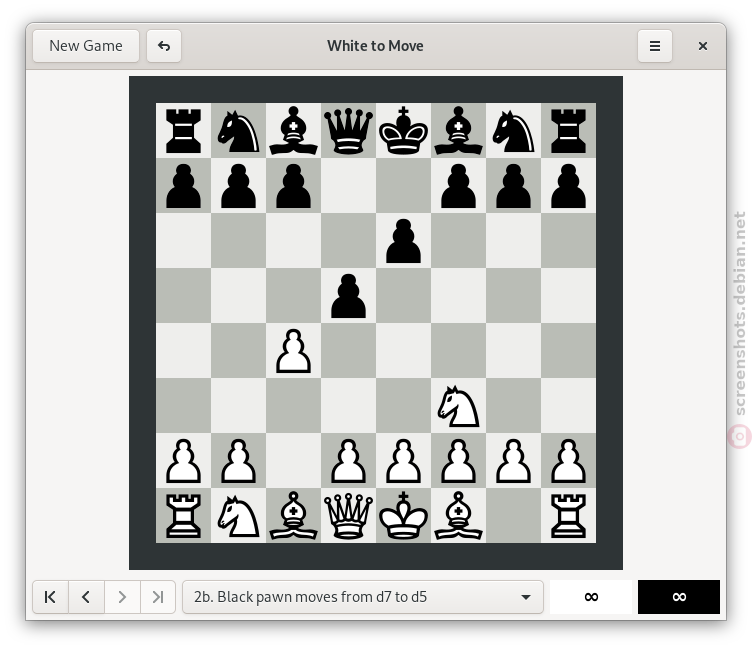The height and width of the screenshot is (649, 752).
Task: Close the chess window
Action: click(703, 46)
